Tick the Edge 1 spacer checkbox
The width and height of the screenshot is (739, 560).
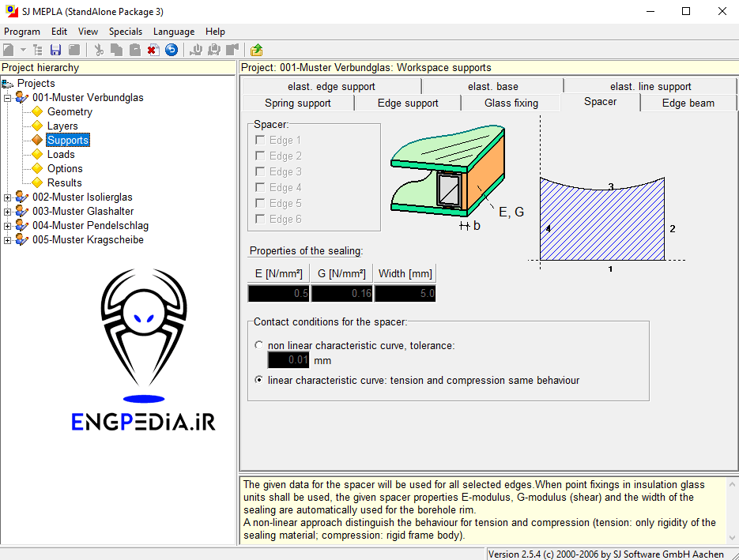[260, 141]
